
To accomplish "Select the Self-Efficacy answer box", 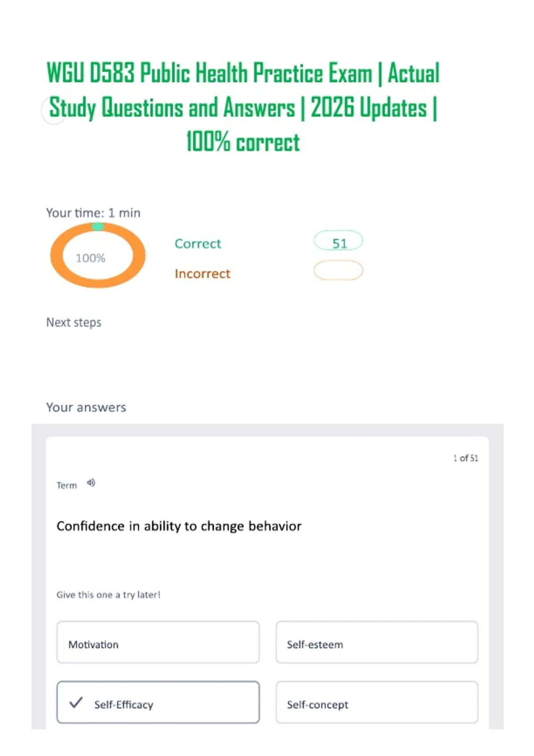I will click(158, 703).
